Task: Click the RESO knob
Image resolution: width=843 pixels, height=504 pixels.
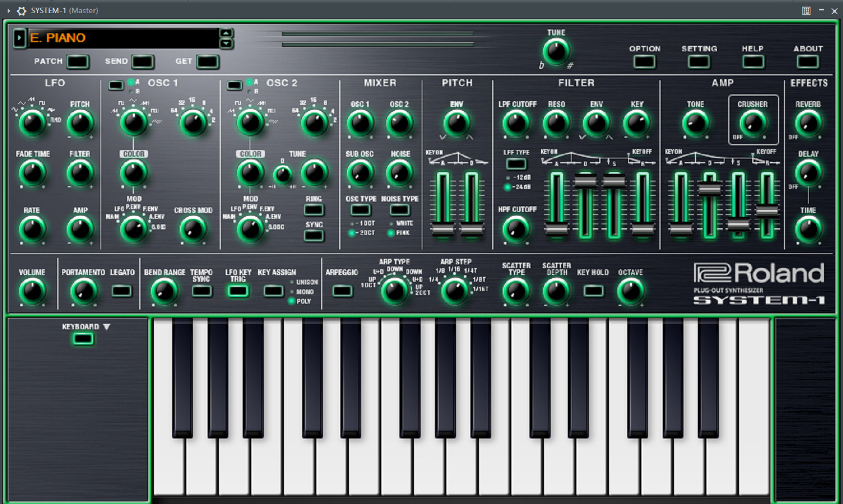Action: [x=556, y=123]
